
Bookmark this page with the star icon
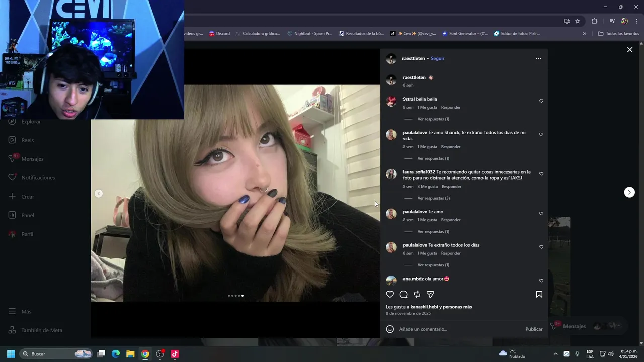coord(578,21)
